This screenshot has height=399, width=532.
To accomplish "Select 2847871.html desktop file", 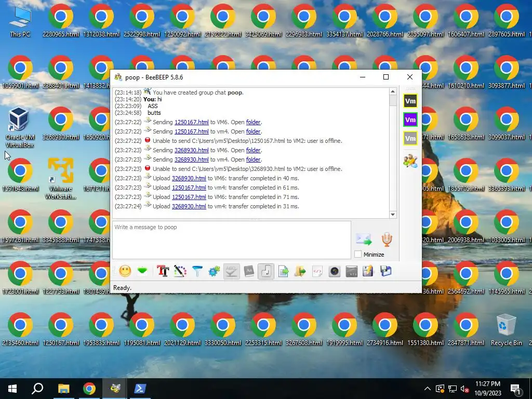I will click(466, 330).
